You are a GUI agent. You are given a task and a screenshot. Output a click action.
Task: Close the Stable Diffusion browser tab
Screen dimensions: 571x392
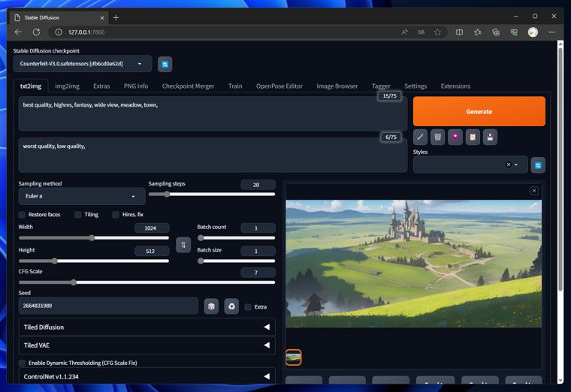click(102, 17)
